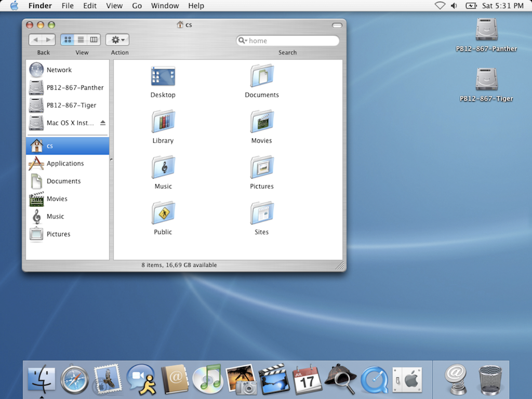Click the sidebar divider handle dot
This screenshot has height=399, width=532.
(x=111, y=159)
